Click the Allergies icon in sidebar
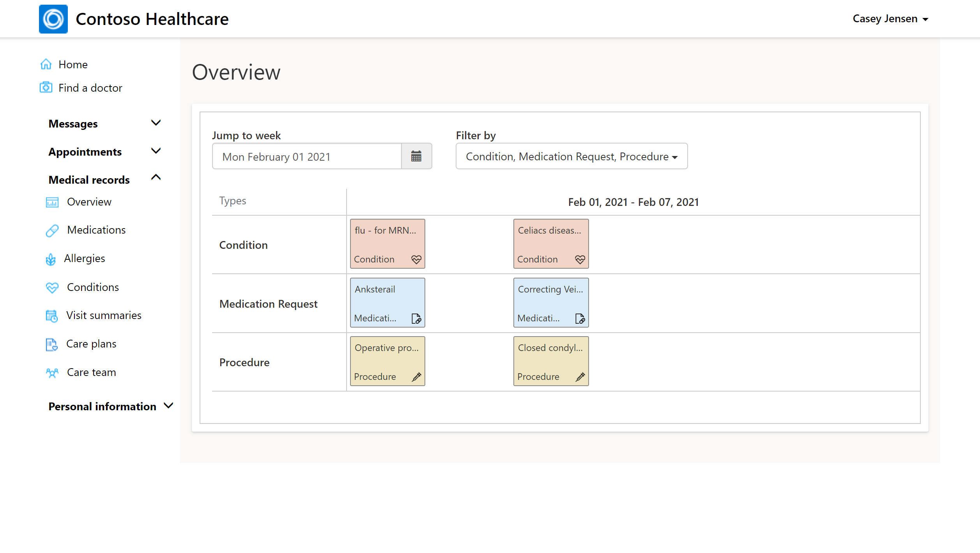This screenshot has height=553, width=980. tap(53, 259)
